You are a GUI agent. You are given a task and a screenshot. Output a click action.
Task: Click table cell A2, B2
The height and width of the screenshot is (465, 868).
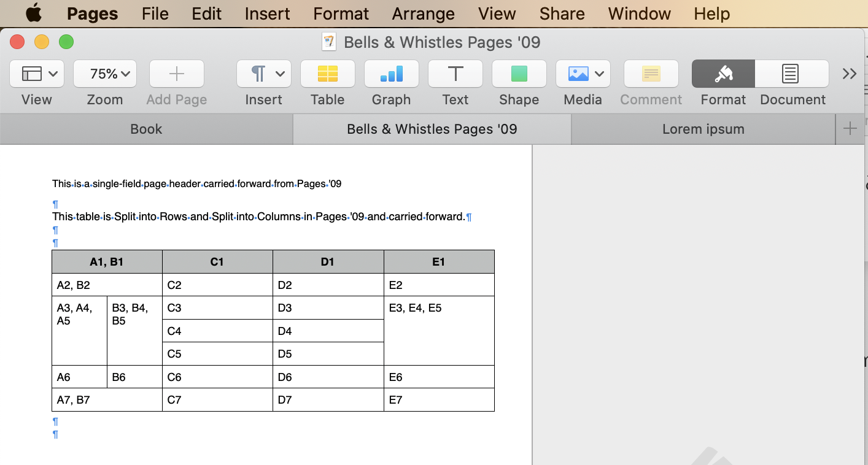(107, 285)
